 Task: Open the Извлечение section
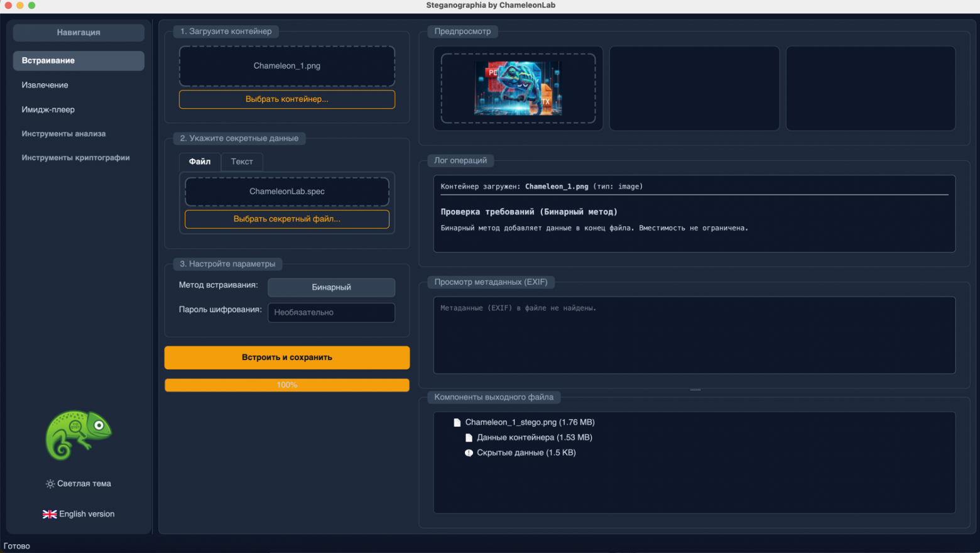coord(44,85)
